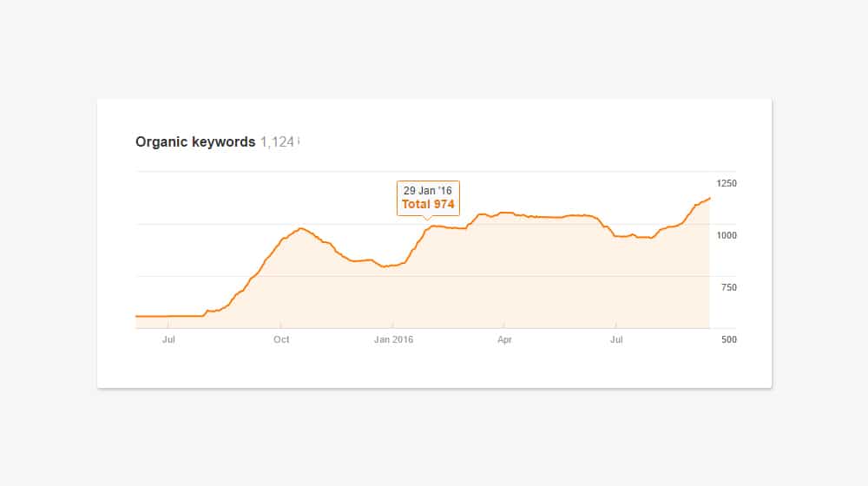Click the "Organic keywords" chart title
Viewport: 868px width, 486px height.
[195, 141]
